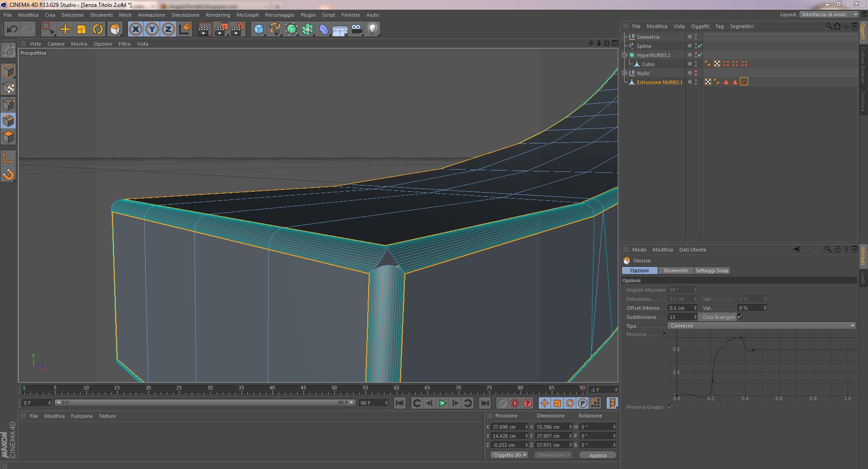Collapse the HyperNURBS.1 tree node
The image size is (868, 469).
pos(625,55)
